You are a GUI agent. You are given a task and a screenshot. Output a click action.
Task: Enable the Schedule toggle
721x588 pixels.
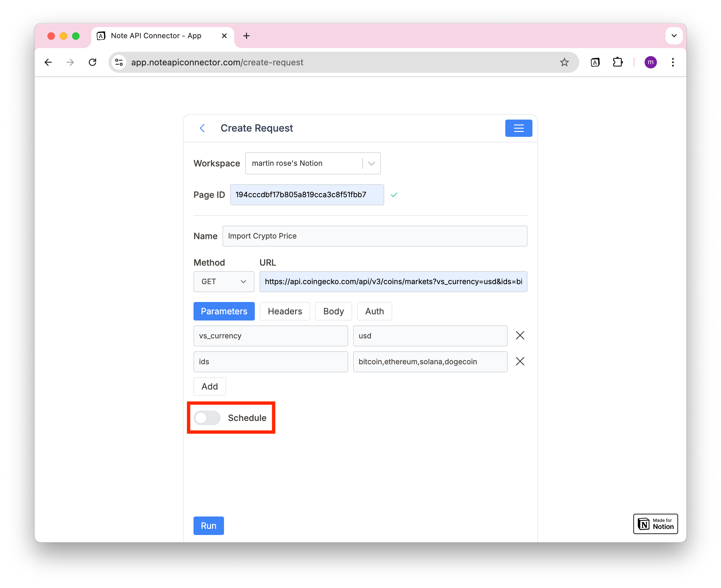point(206,418)
